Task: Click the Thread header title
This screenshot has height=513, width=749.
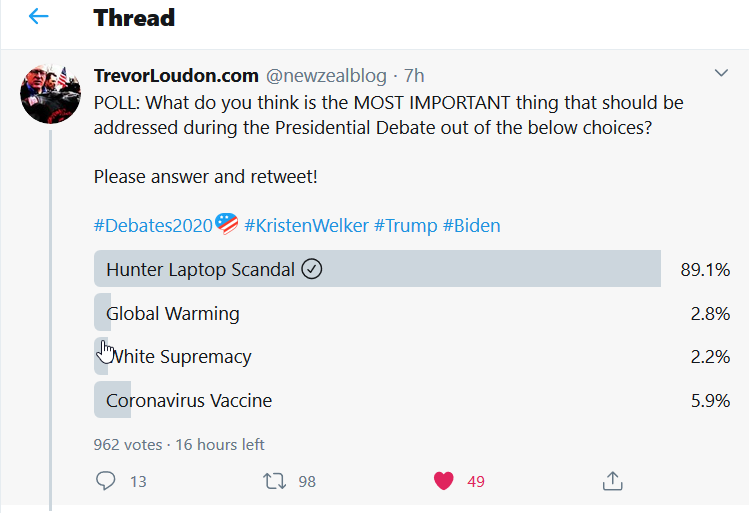Action: [134, 18]
